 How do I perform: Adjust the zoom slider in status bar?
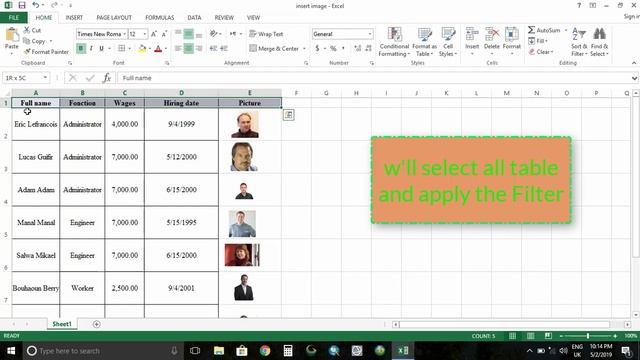point(588,336)
